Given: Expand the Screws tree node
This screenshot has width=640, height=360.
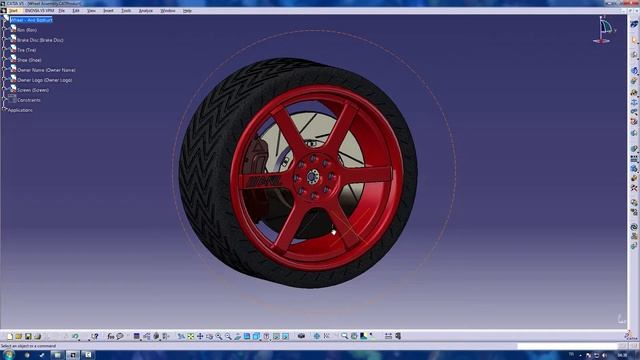Looking at the screenshot, I should [5, 90].
